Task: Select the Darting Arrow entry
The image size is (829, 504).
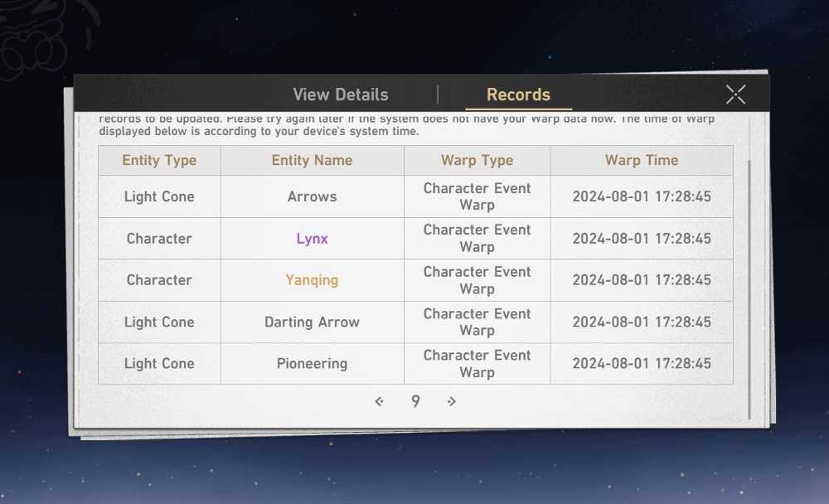Action: 312,322
